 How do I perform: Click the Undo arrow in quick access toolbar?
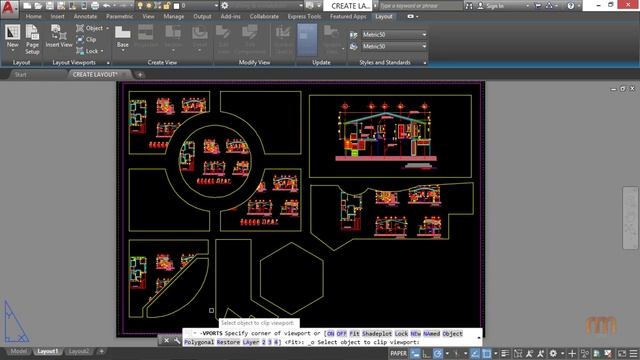point(107,6)
